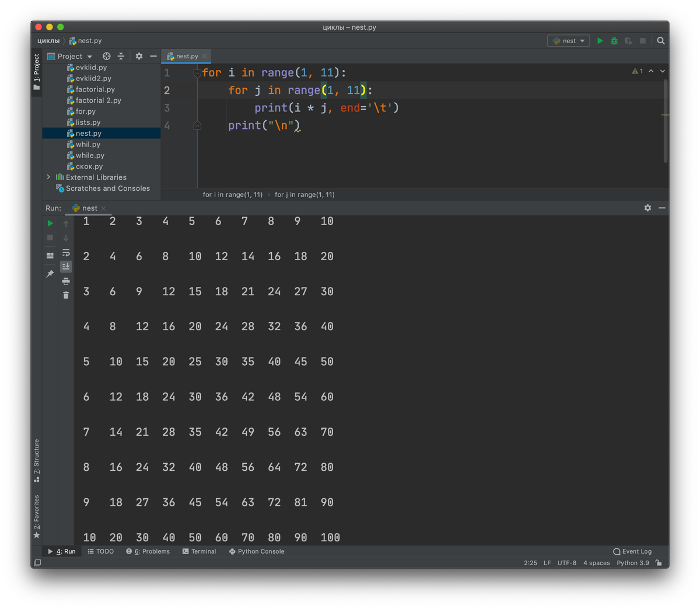Open Search Everywhere magnifier icon

[x=661, y=41]
